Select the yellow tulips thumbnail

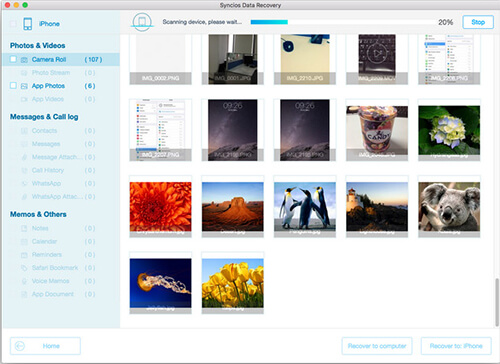pyautogui.click(x=233, y=283)
